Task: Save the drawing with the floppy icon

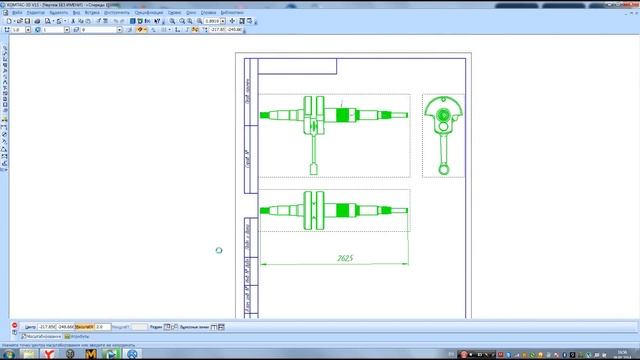Action: point(27,21)
